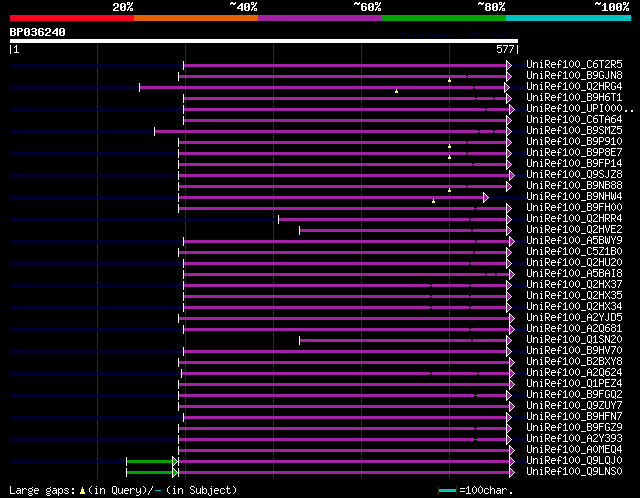Click the purple ~60% legend color bar

click(x=320, y=18)
